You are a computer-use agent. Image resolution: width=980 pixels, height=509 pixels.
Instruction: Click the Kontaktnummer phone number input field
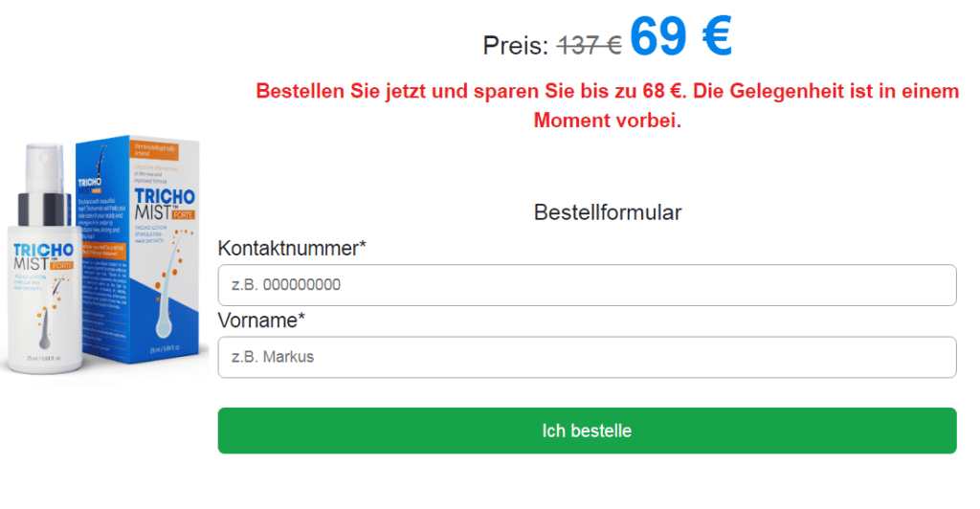coord(587,285)
